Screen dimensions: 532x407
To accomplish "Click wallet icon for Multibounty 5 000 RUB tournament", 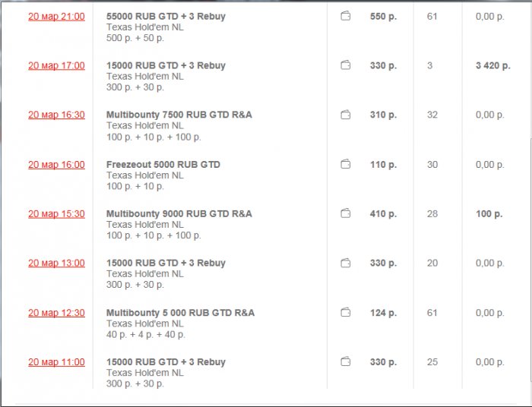I will tap(346, 312).
